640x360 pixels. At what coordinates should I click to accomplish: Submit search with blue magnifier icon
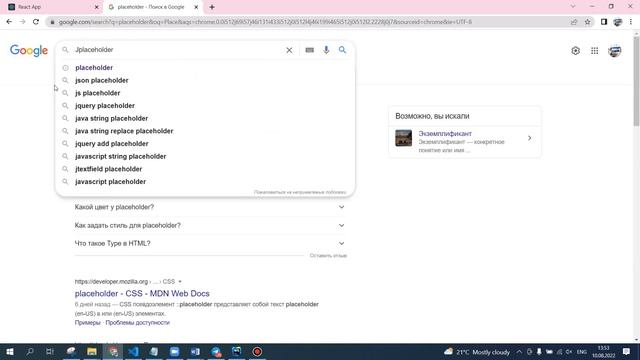point(342,50)
